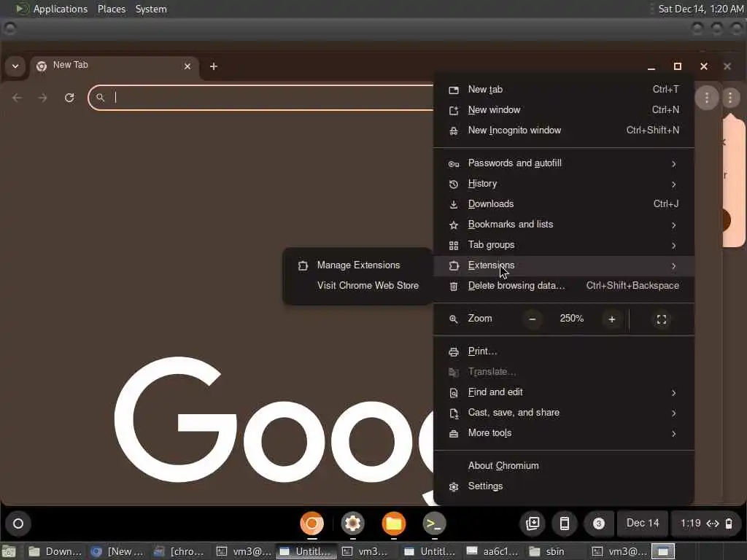747x560 pixels.
Task: Click the clock icon beside History
Action: 454,184
